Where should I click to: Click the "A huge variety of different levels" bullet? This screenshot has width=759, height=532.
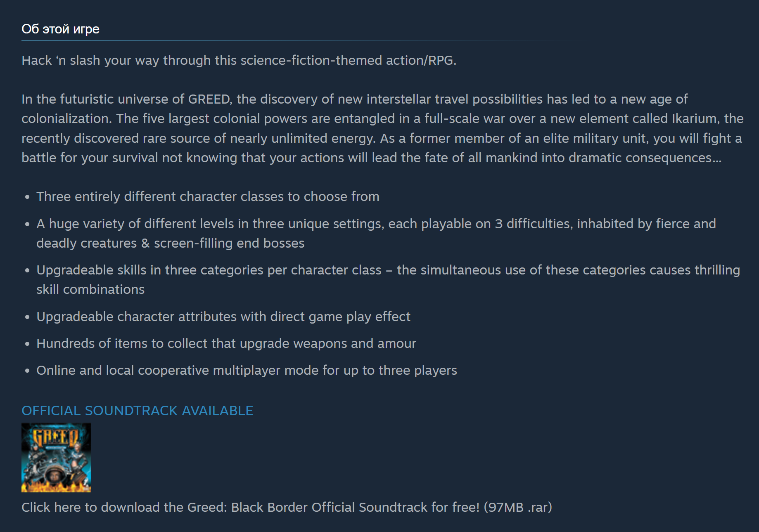click(x=376, y=233)
